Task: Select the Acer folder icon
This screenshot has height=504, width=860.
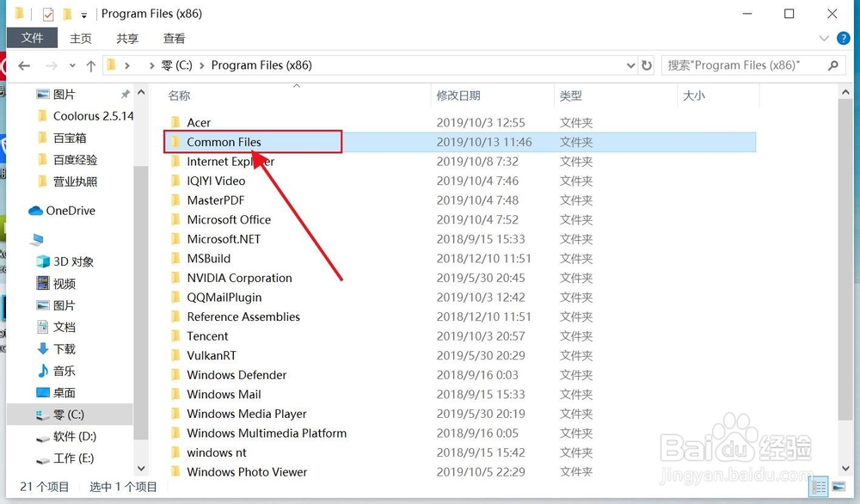Action: (x=175, y=122)
